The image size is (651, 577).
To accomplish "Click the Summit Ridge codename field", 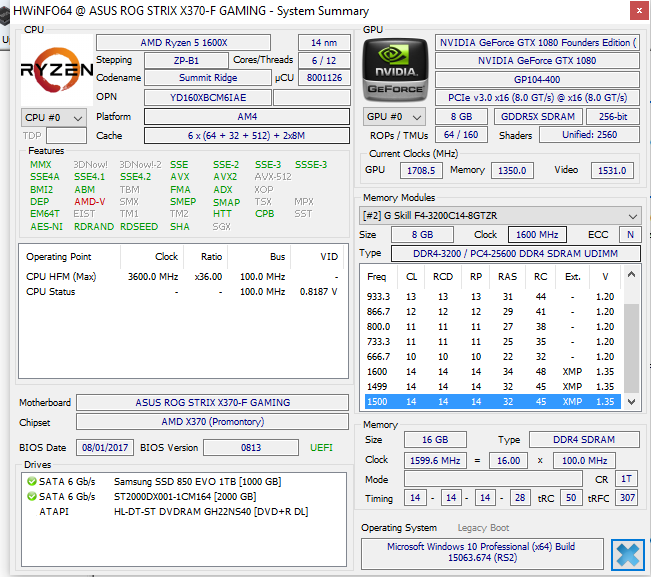I will [x=208, y=78].
